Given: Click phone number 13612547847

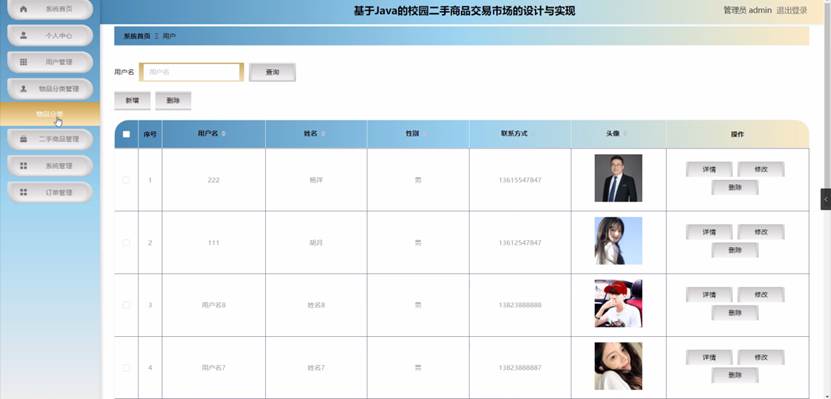Looking at the screenshot, I should pyautogui.click(x=520, y=243).
